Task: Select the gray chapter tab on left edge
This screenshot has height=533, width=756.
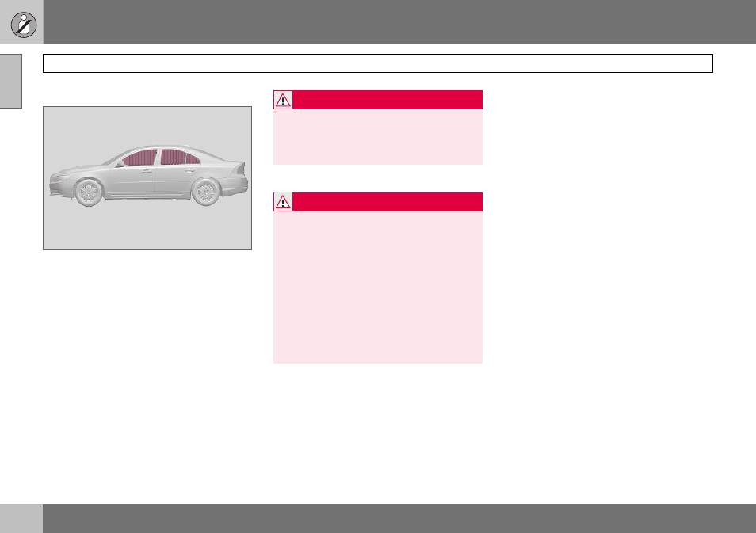Action: click(10, 81)
